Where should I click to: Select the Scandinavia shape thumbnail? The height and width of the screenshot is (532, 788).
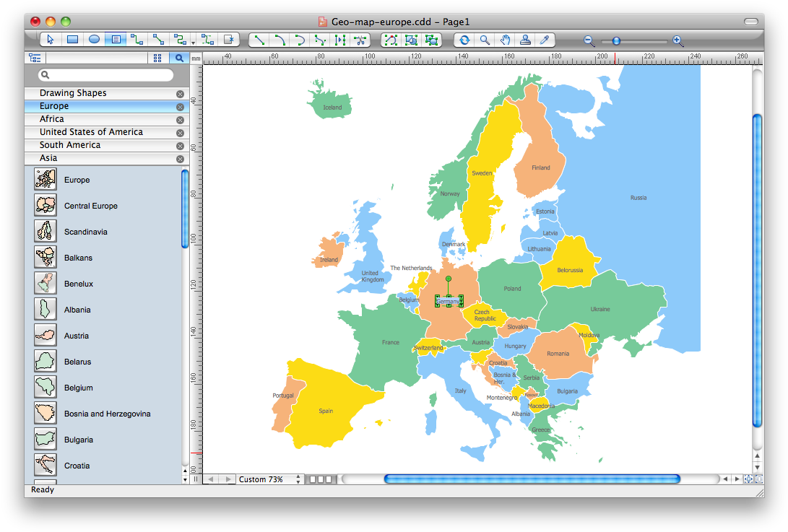(45, 231)
